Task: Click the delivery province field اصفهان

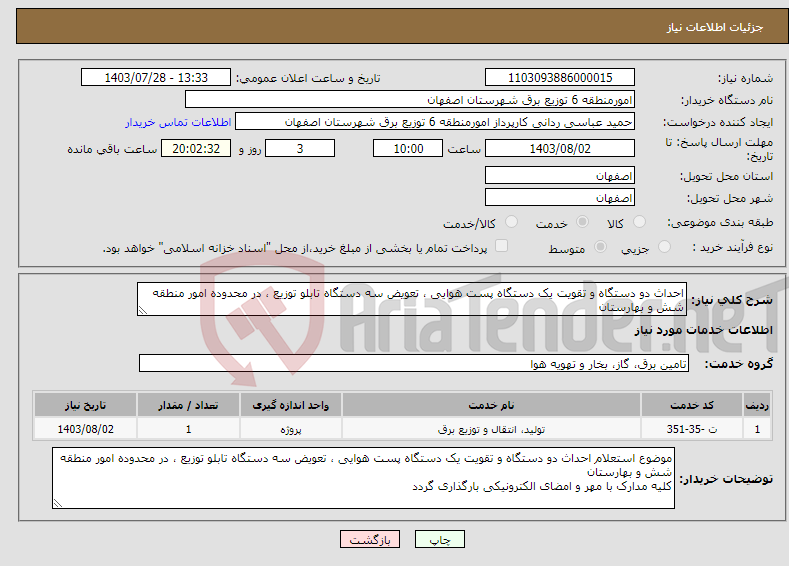Action: click(x=560, y=176)
